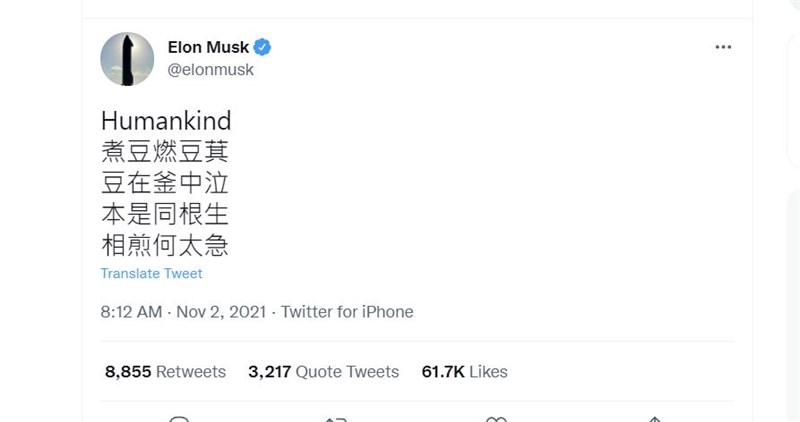Screen dimensions: 800x422
Task: Open the @elonmusk handle link
Action: pyautogui.click(x=210, y=70)
